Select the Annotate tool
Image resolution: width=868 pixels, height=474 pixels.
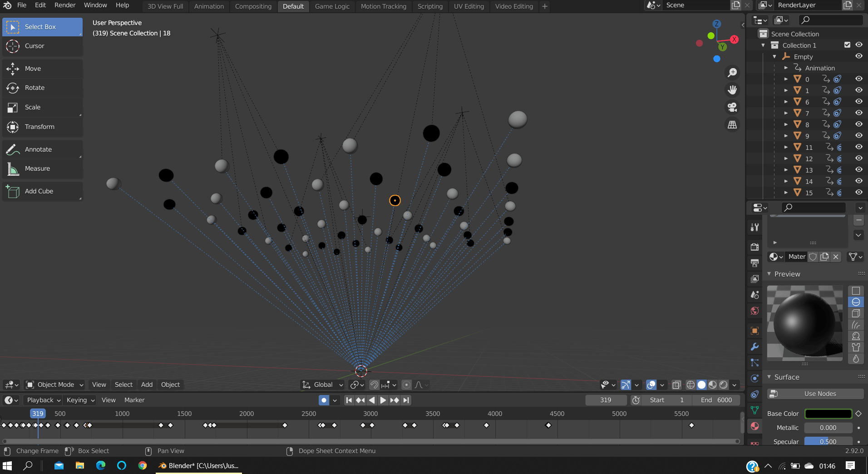[x=38, y=149]
